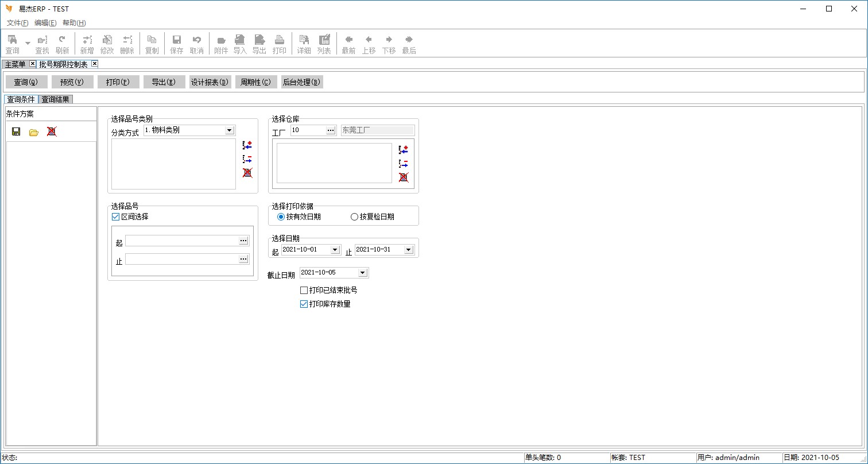Click add item icon beside category list
Viewport: 868px width, 464px height.
coord(247,145)
